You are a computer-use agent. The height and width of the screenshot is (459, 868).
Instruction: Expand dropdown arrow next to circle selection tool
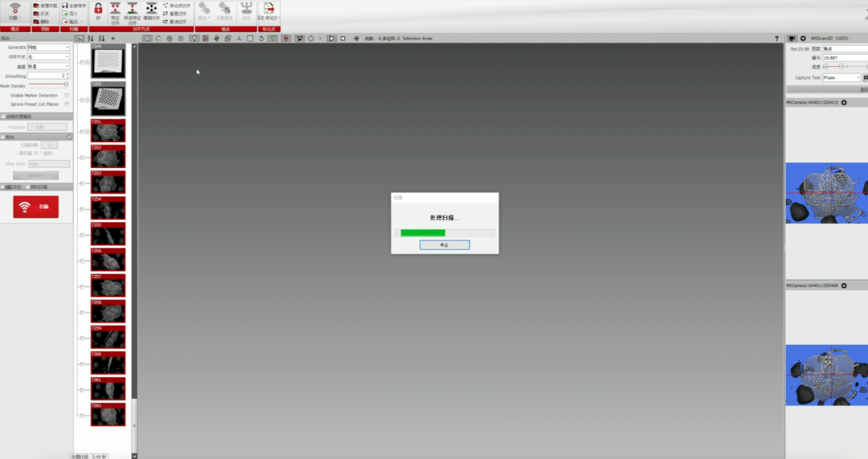coord(320,39)
